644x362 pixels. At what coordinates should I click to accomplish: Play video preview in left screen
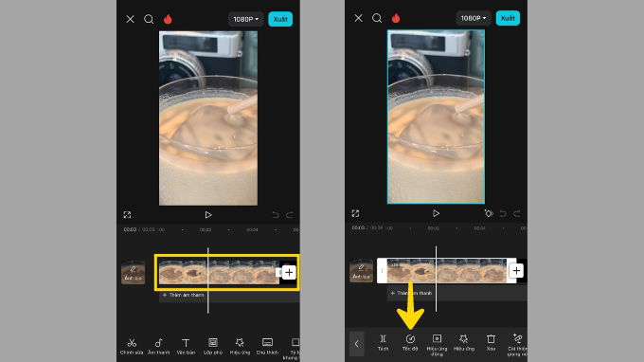(x=208, y=214)
